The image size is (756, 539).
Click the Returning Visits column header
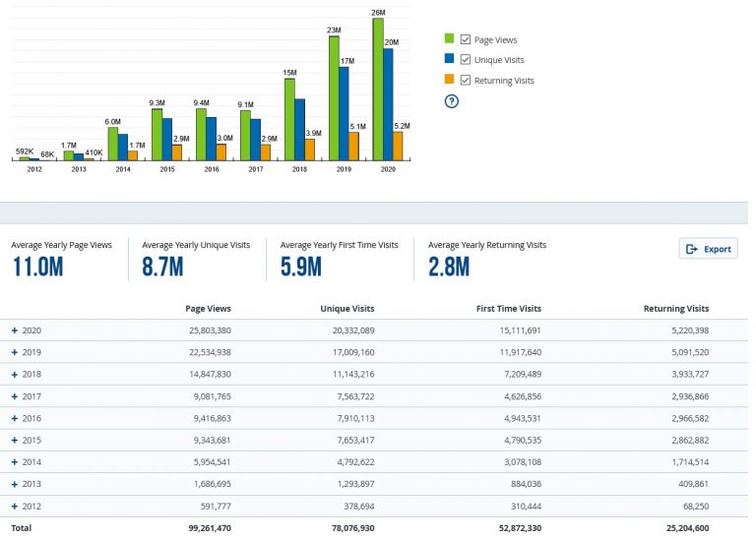[x=676, y=309]
